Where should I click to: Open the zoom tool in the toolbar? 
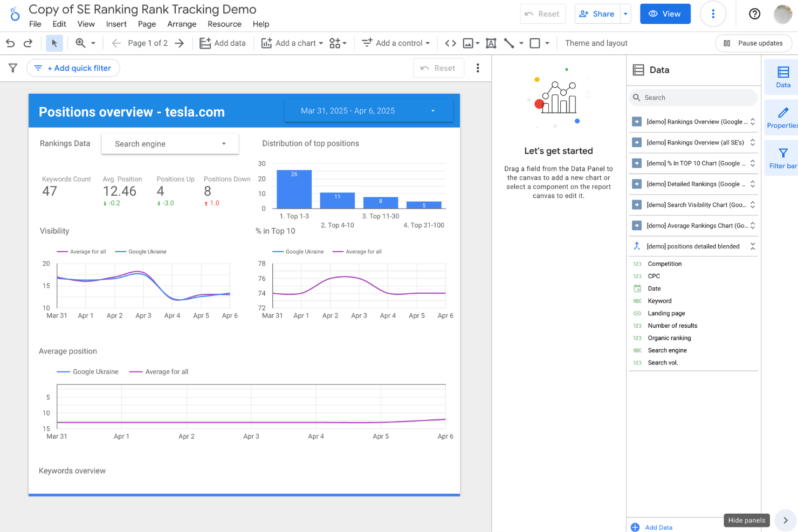point(81,43)
